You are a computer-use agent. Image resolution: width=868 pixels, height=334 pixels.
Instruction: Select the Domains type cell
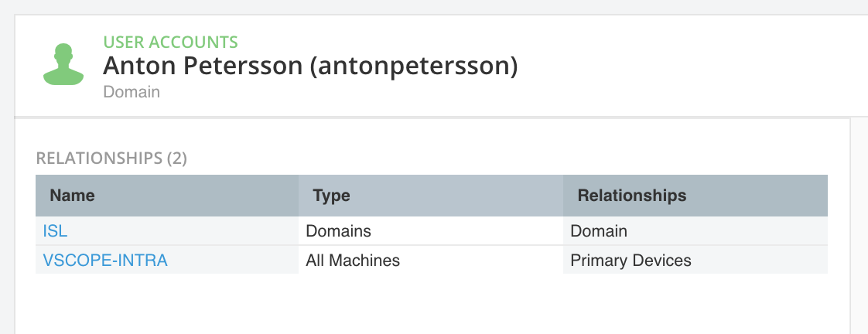[x=338, y=230]
